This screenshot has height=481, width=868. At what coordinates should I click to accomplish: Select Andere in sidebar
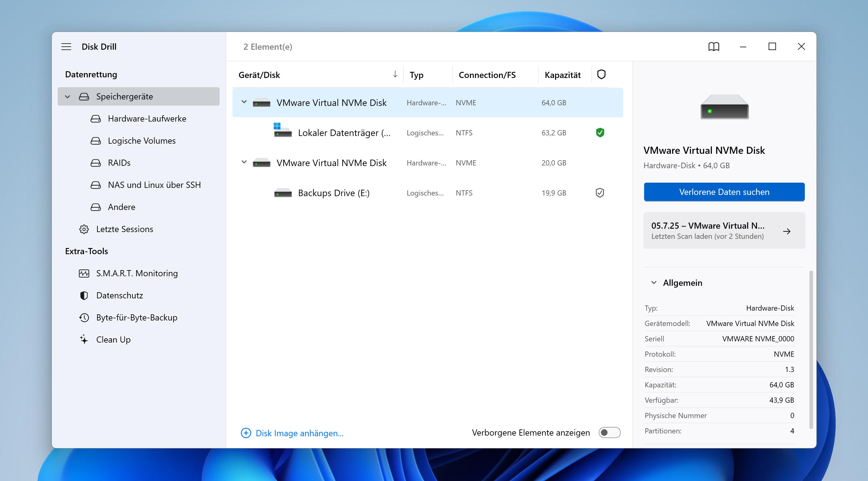(138, 207)
